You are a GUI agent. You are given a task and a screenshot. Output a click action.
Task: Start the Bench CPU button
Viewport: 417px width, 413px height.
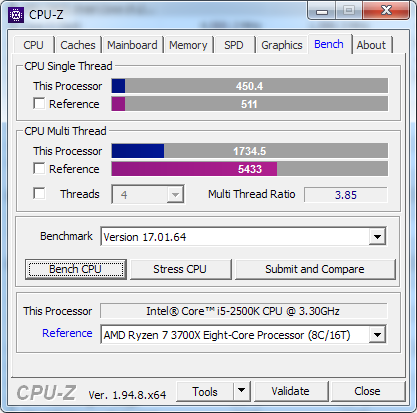(76, 269)
